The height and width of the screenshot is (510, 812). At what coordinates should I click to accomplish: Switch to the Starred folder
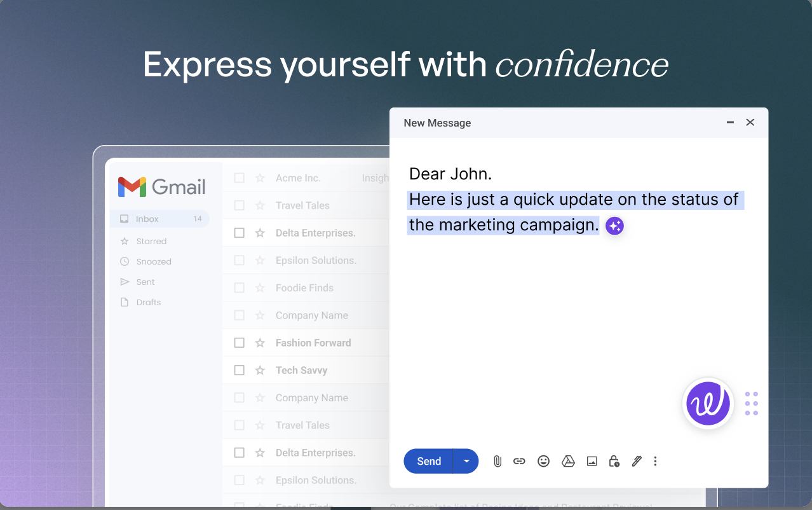tap(152, 241)
